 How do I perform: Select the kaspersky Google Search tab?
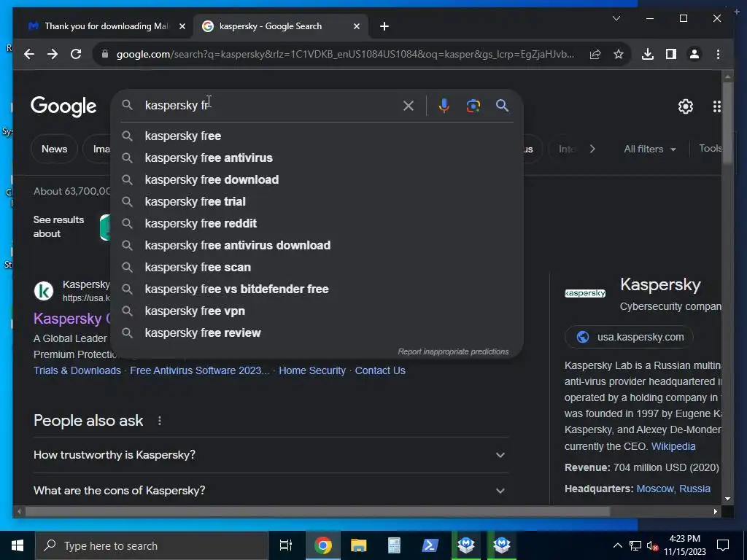(281, 26)
